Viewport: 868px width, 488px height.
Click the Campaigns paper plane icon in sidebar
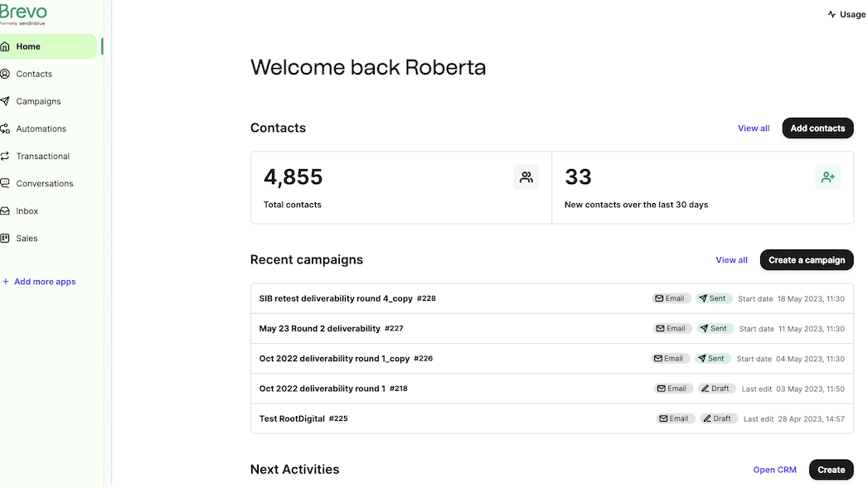[x=5, y=101]
